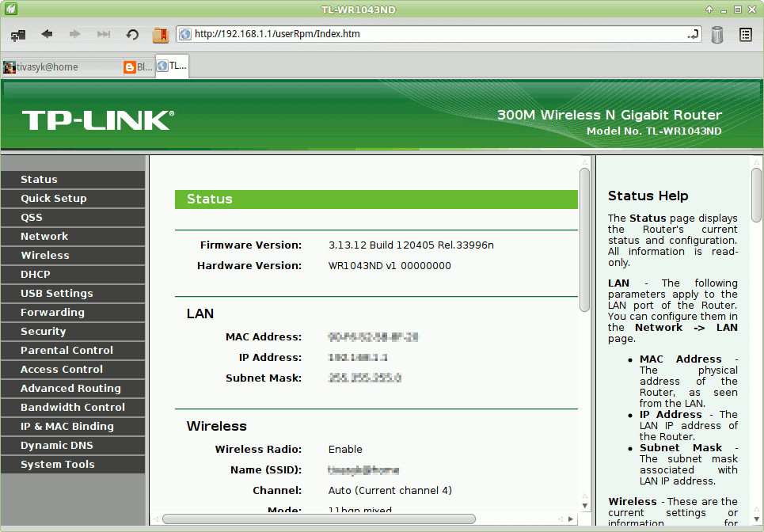
Task: Go forward with the right arrow
Action: [x=74, y=34]
